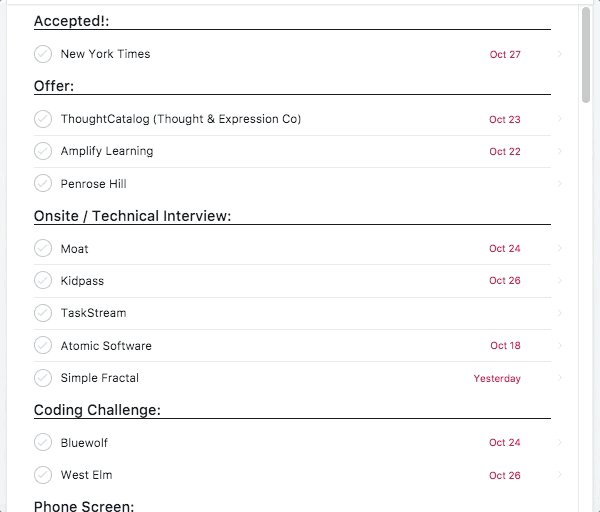Check off the ThoughtCatalog task
Viewport: 600px width, 512px height.
[x=43, y=119]
